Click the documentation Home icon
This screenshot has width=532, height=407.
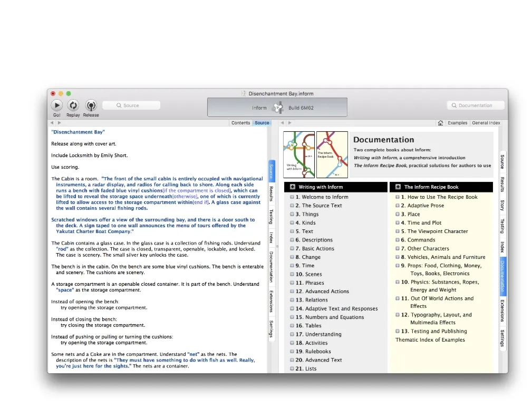tap(440, 123)
